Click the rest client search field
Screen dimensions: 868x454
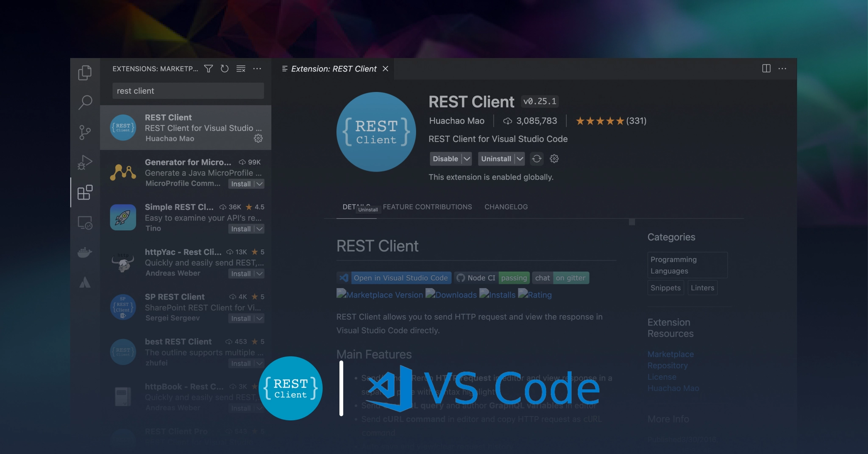(x=188, y=91)
